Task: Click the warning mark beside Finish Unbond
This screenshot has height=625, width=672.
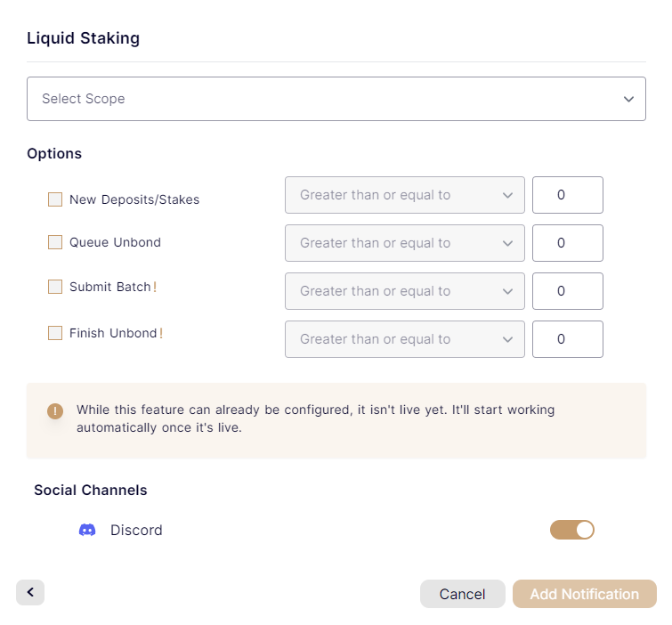Action: tap(161, 333)
